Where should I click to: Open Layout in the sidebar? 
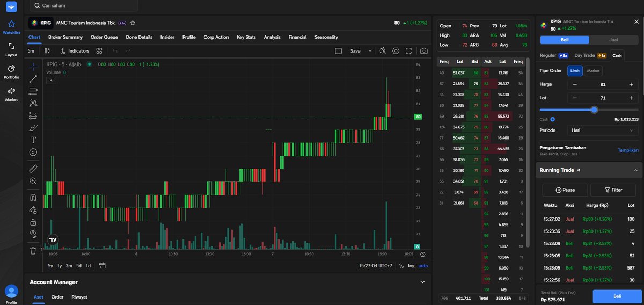coord(11,50)
